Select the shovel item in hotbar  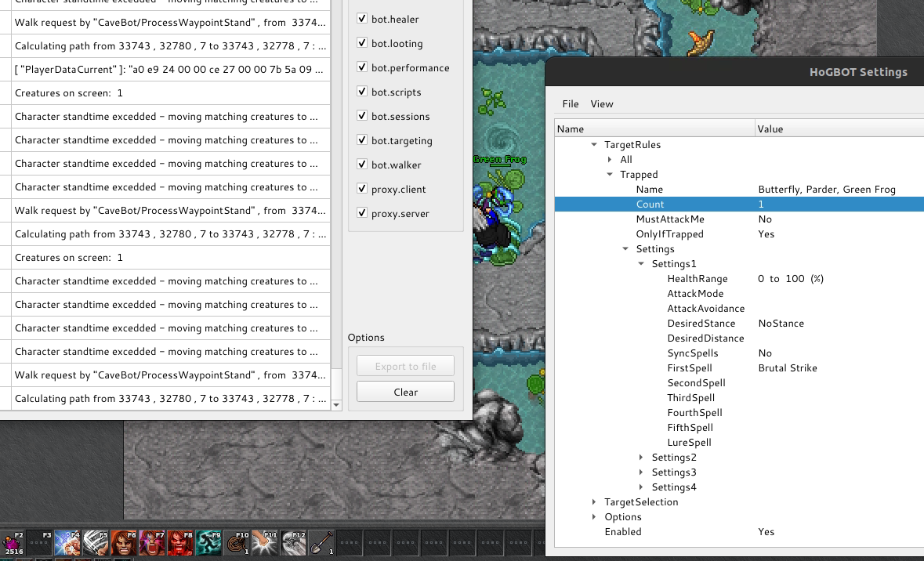click(x=321, y=542)
